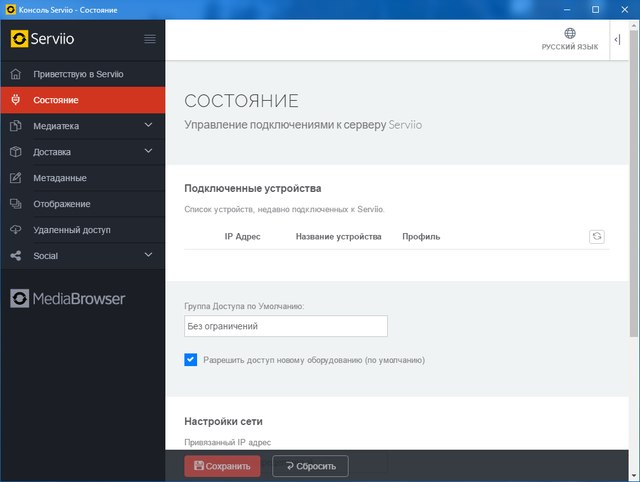Toggle Разрешить доступ новому оборудованию checkbox
This screenshot has width=640, height=482.
pos(191,360)
